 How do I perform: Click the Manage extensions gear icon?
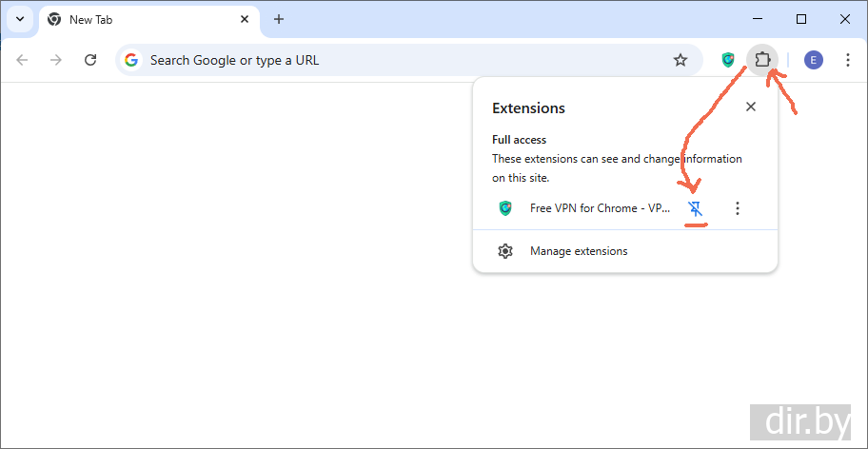[505, 251]
